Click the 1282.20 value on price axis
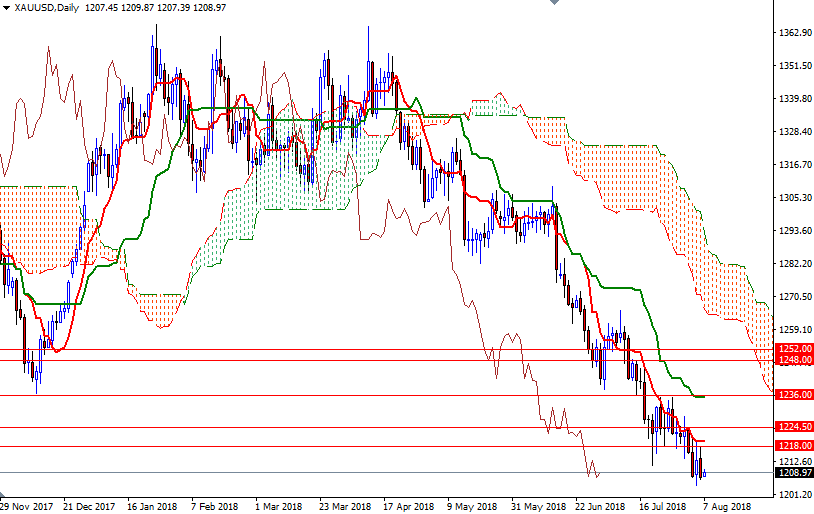The image size is (814, 514). [794, 264]
